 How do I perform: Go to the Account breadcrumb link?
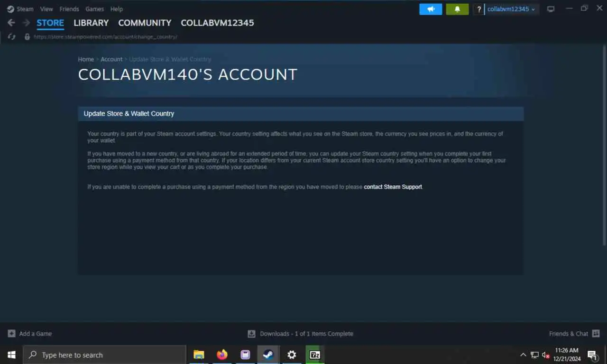point(111,59)
